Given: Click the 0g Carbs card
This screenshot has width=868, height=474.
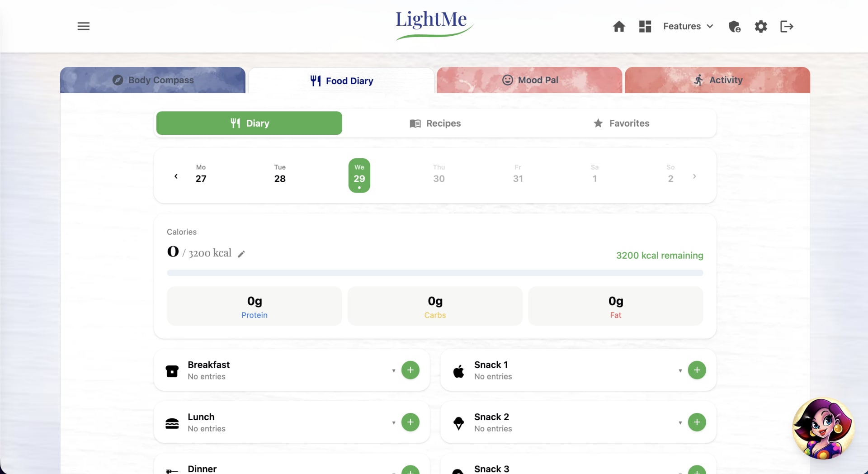Looking at the screenshot, I should pos(435,306).
